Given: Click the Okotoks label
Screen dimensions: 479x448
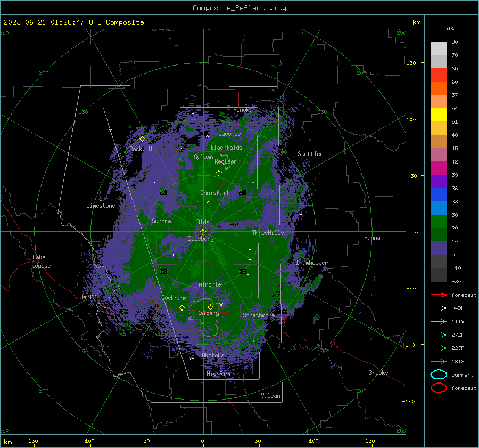Looking at the screenshot, I should [213, 355].
